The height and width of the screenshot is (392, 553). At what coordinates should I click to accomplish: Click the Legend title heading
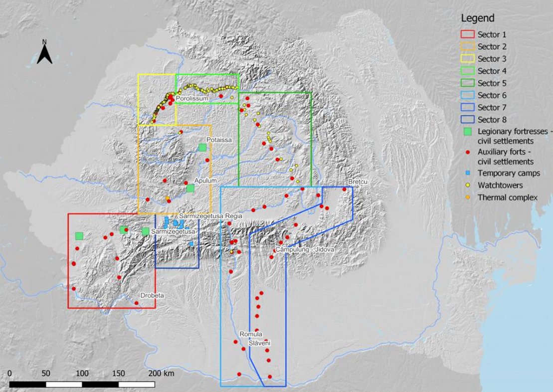point(477,18)
